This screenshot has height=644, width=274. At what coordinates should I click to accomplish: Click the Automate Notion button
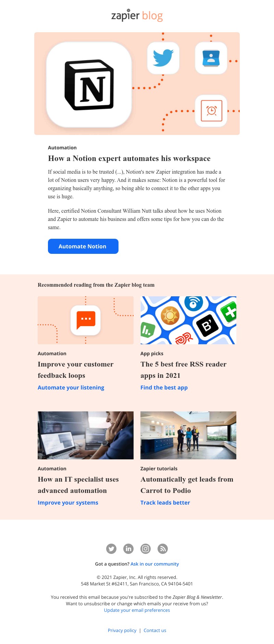coord(83,246)
